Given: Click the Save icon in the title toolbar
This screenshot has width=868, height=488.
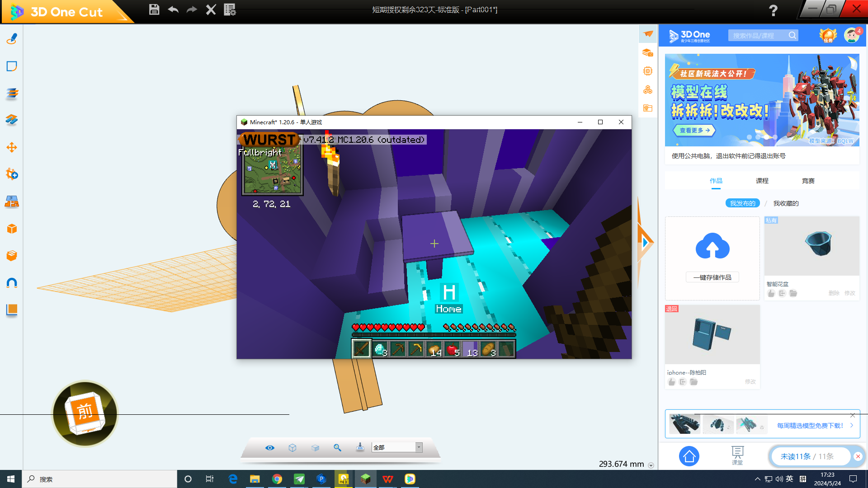Looking at the screenshot, I should (154, 9).
